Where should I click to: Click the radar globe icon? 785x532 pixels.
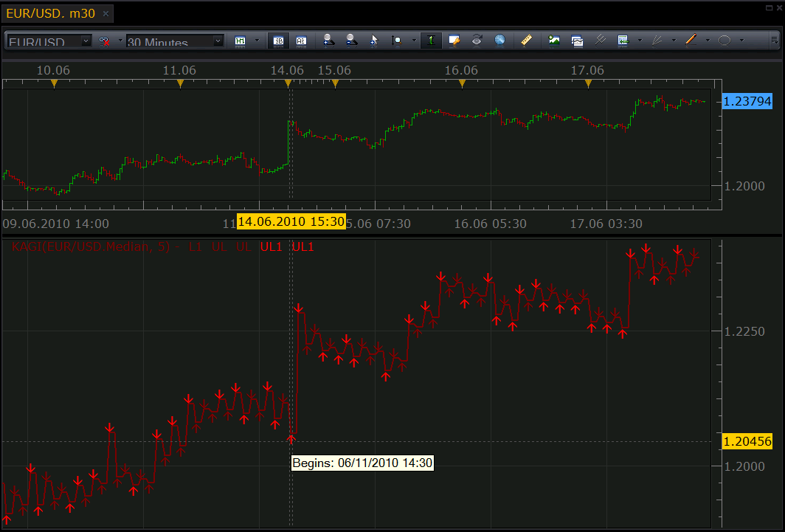pyautogui.click(x=499, y=41)
